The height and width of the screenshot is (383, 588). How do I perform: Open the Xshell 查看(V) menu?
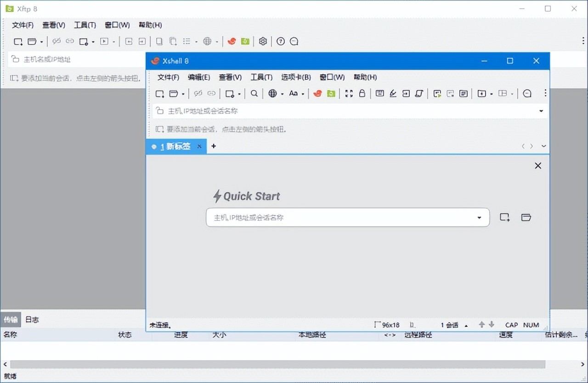pos(230,77)
